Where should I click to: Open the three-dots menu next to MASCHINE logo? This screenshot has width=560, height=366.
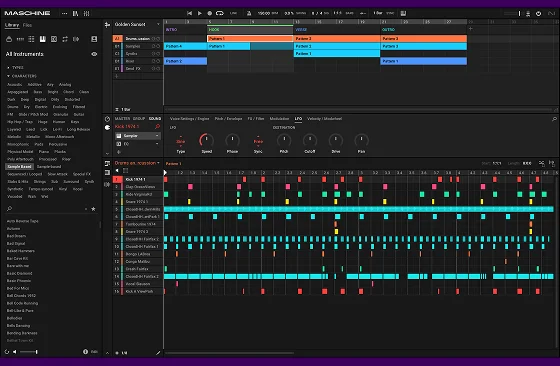coord(64,13)
